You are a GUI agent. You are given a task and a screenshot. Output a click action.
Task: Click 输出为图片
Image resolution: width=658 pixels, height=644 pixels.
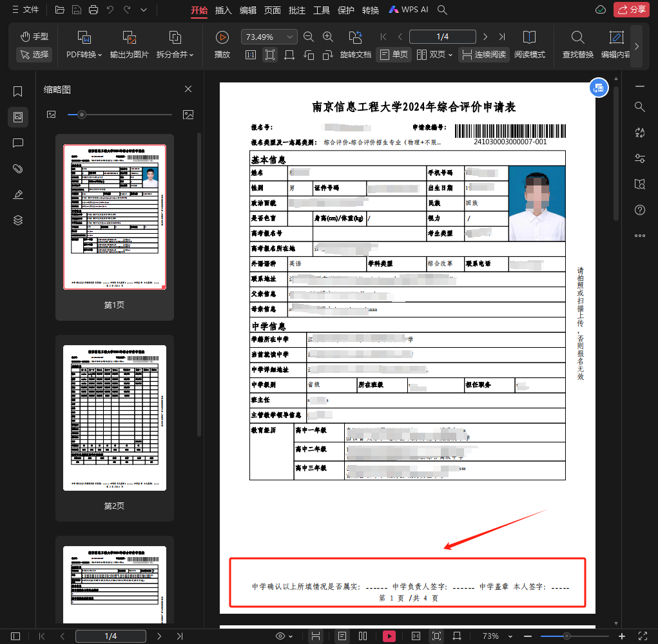[x=130, y=45]
